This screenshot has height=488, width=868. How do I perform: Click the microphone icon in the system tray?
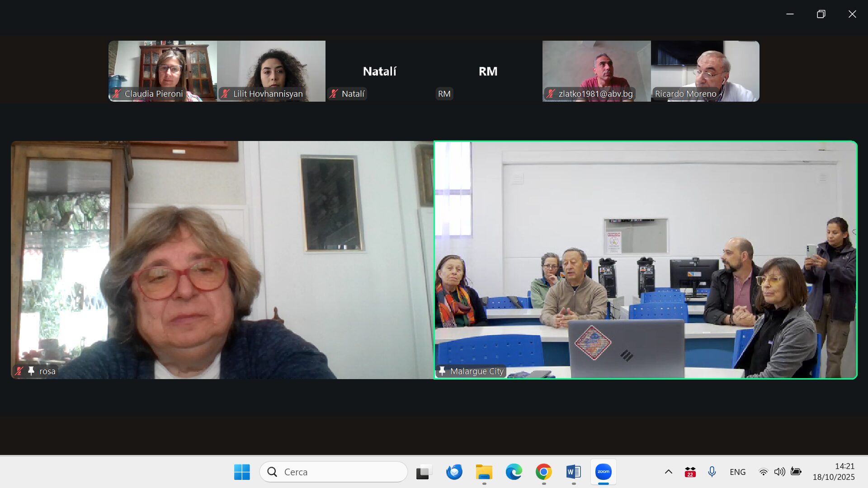[x=712, y=472]
